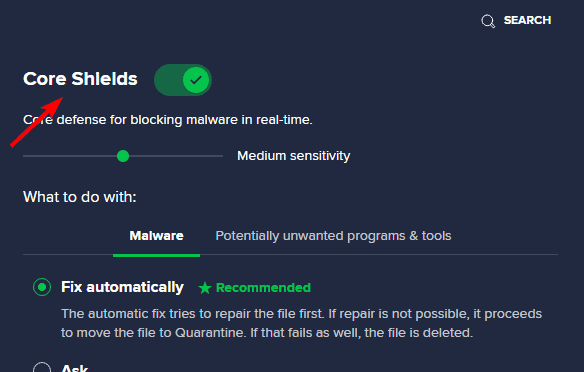Click the green sensitivity slider handle
584x372 pixels.
(x=123, y=156)
